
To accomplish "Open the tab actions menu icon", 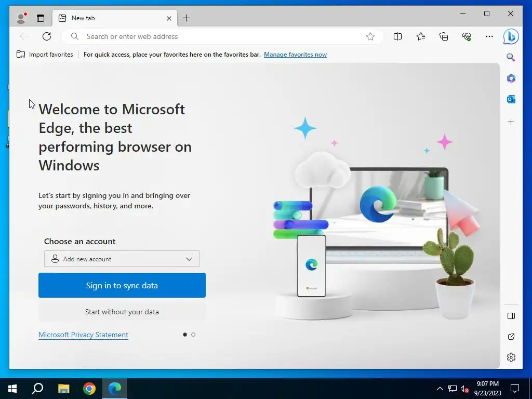I will coord(41,18).
